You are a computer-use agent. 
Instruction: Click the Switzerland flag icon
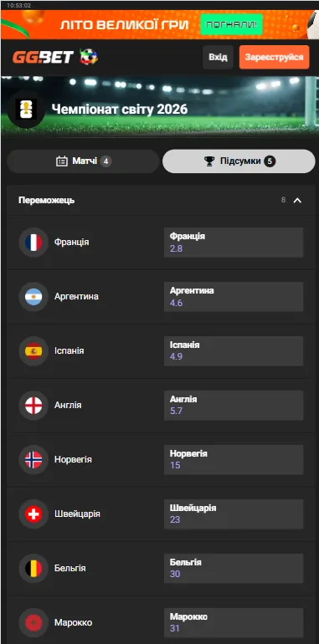click(33, 514)
